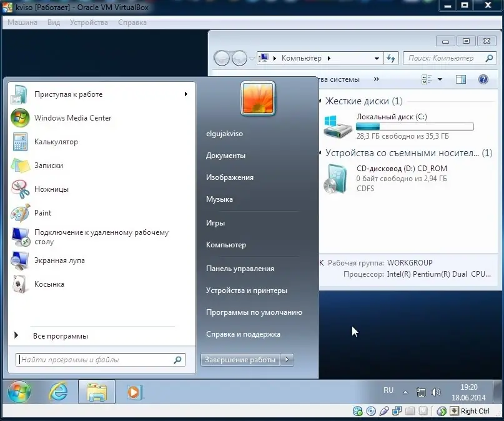Open the address bar history dropdown
The image size is (504, 421).
point(377,59)
